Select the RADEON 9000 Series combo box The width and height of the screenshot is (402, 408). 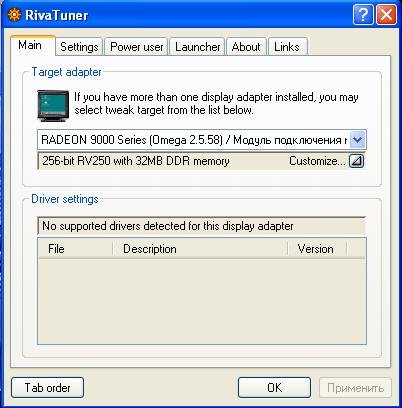[x=202, y=140]
